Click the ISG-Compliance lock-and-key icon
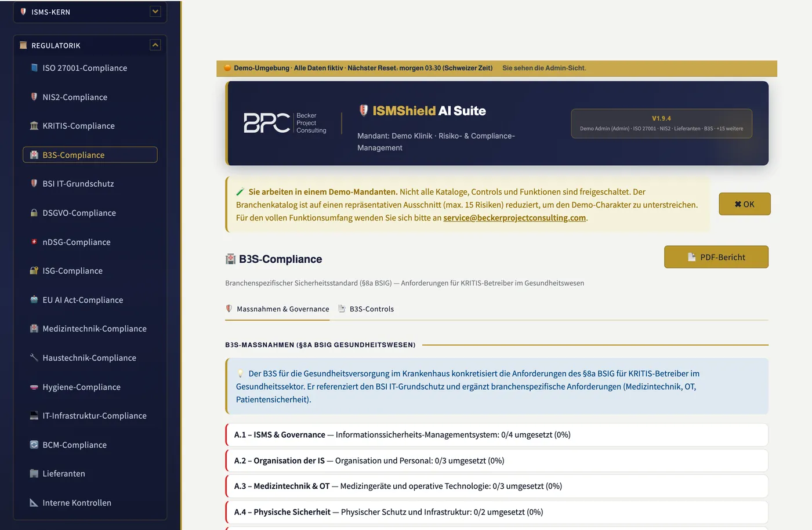Image resolution: width=812 pixels, height=530 pixels. pos(34,271)
